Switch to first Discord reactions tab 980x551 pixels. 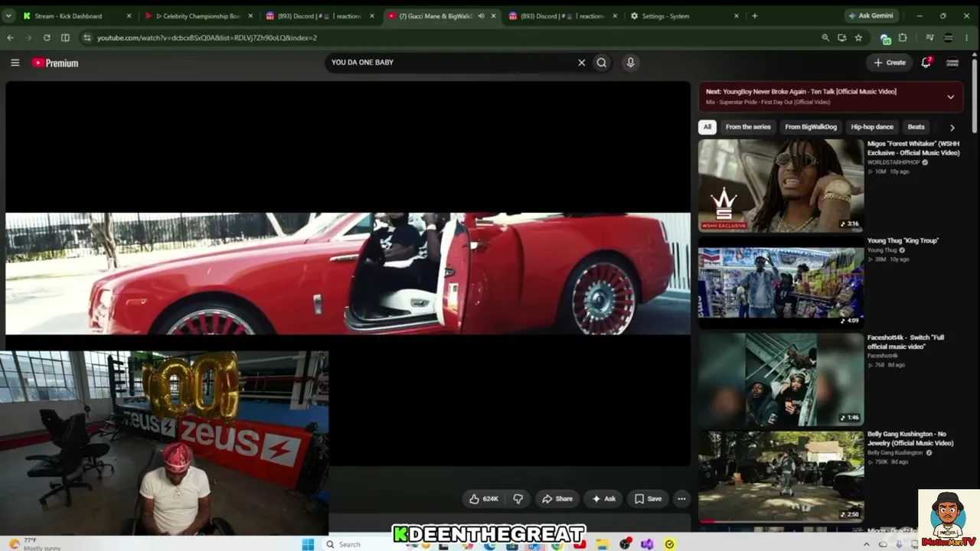[320, 16]
